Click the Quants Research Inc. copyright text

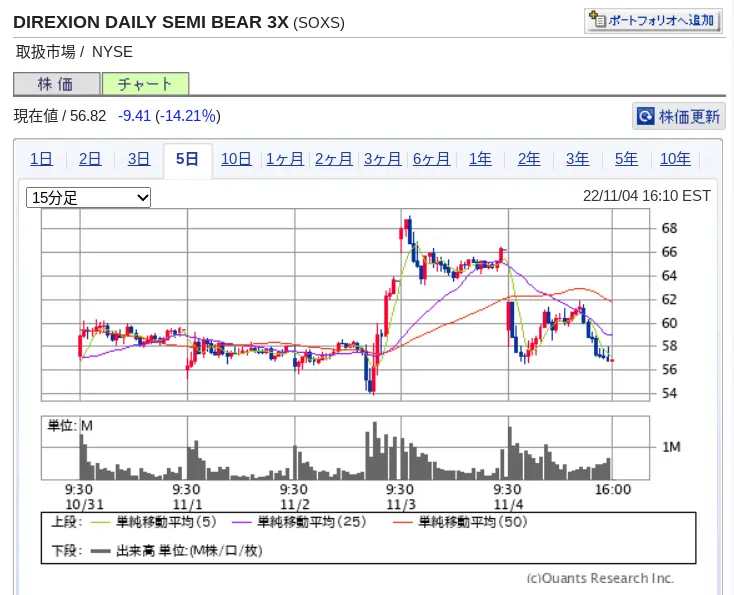[601, 579]
